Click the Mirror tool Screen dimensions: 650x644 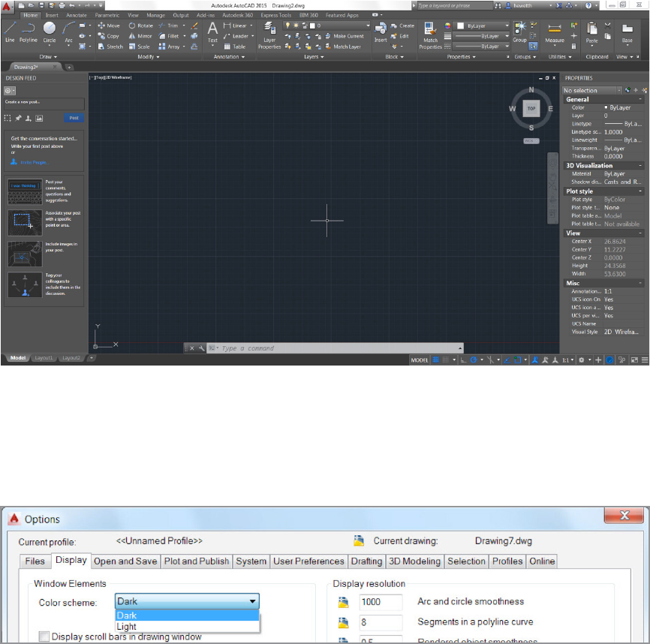click(x=140, y=36)
